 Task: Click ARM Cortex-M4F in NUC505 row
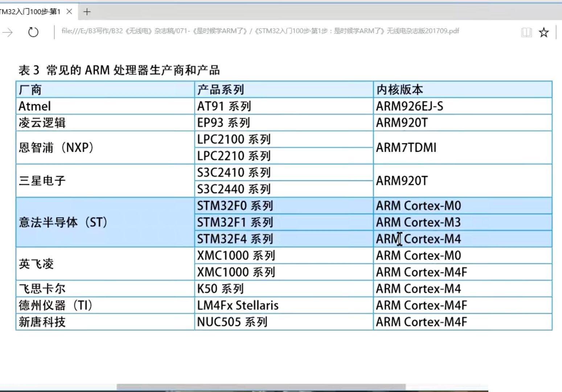tap(463, 322)
